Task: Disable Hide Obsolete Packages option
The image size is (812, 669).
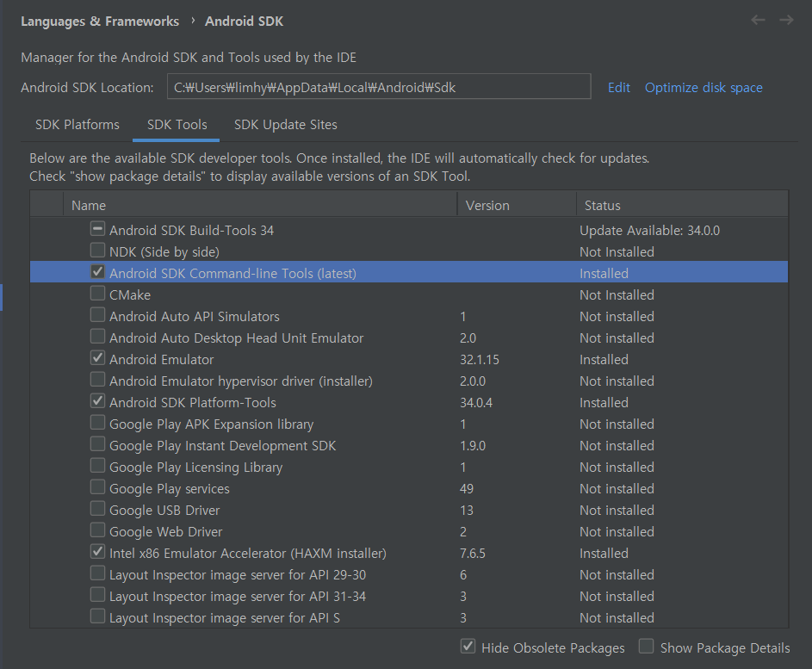Action: 468,647
